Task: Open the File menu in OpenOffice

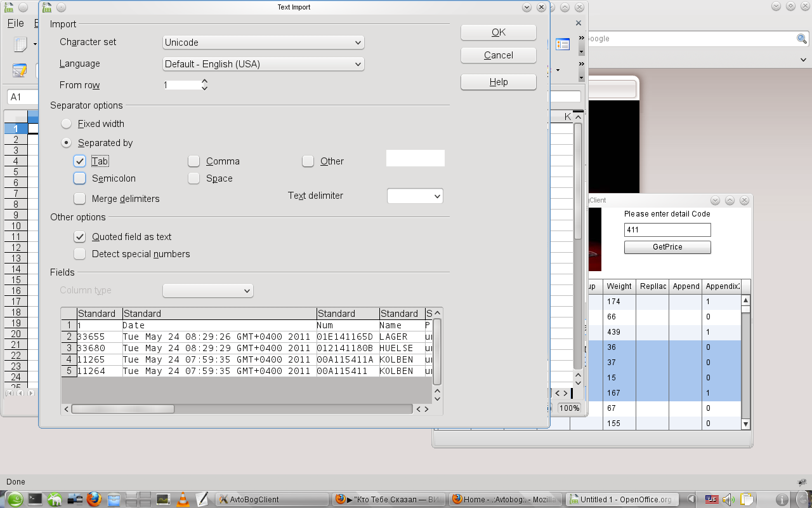Action: point(16,23)
